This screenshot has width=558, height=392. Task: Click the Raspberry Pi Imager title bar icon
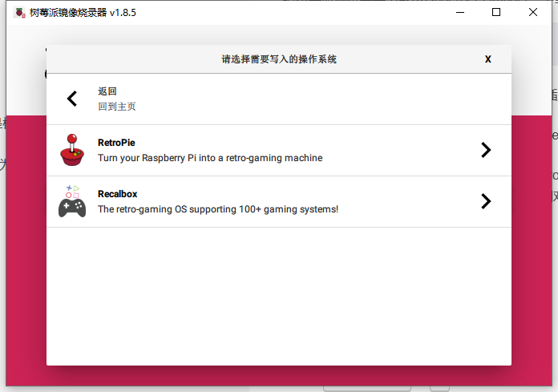pyautogui.click(x=19, y=13)
